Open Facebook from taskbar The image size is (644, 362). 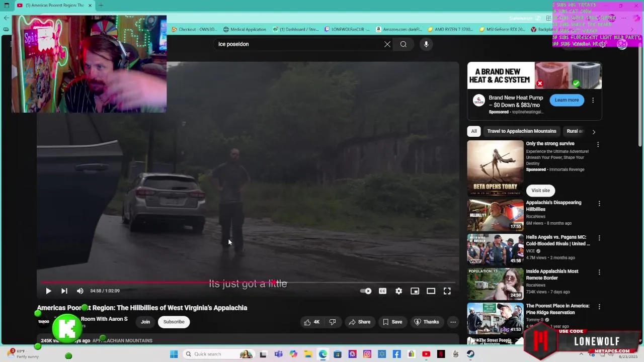click(x=396, y=354)
